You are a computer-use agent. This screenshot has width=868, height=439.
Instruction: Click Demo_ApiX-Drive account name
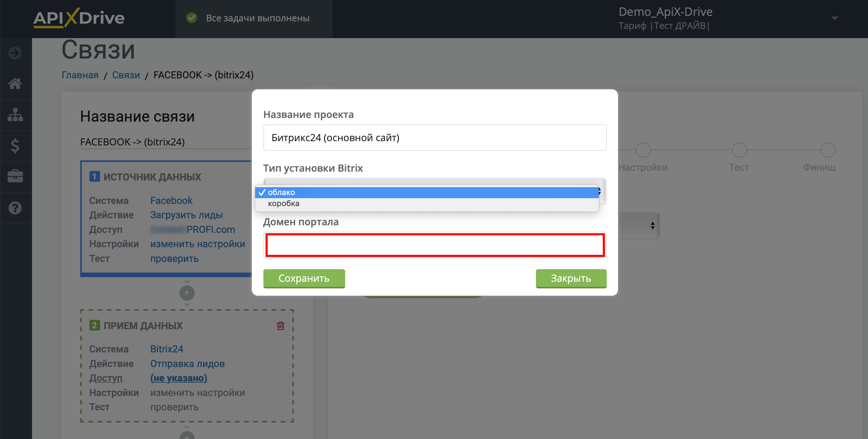tap(665, 12)
